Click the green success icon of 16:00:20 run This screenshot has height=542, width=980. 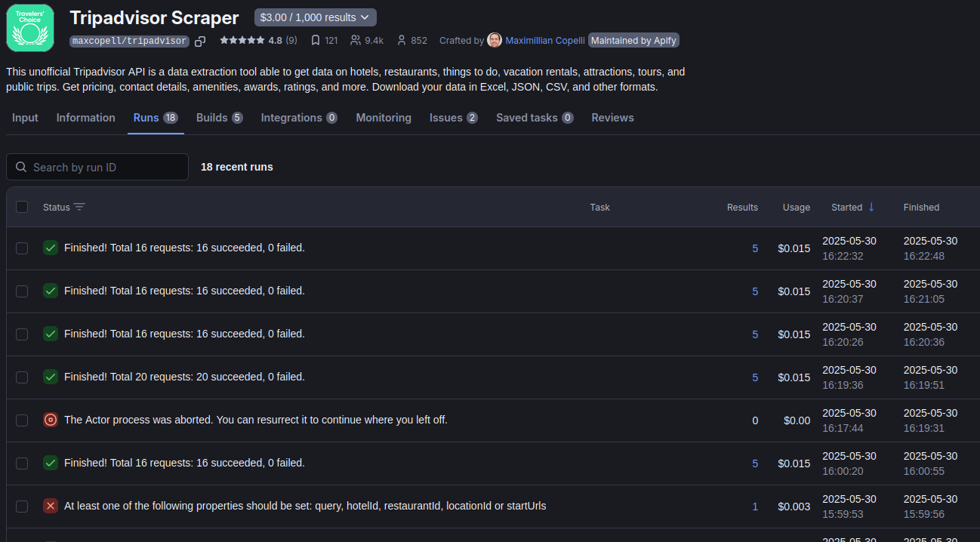click(51, 463)
